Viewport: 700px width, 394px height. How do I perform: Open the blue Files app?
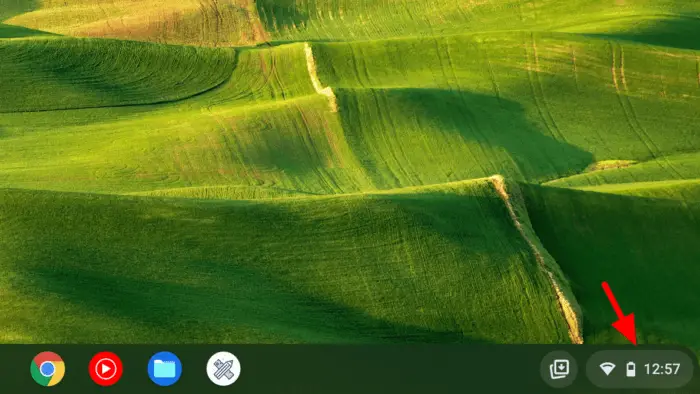point(165,369)
